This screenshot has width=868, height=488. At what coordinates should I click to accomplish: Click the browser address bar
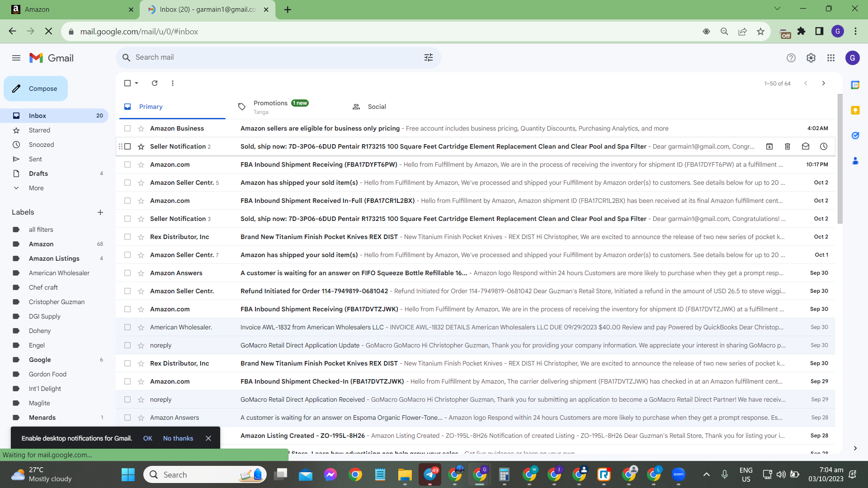click(384, 31)
